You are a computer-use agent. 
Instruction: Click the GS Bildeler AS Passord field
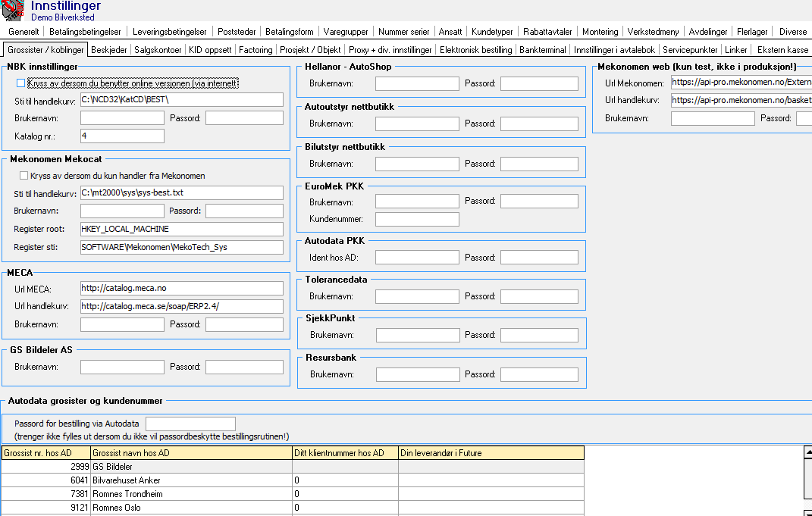click(244, 367)
